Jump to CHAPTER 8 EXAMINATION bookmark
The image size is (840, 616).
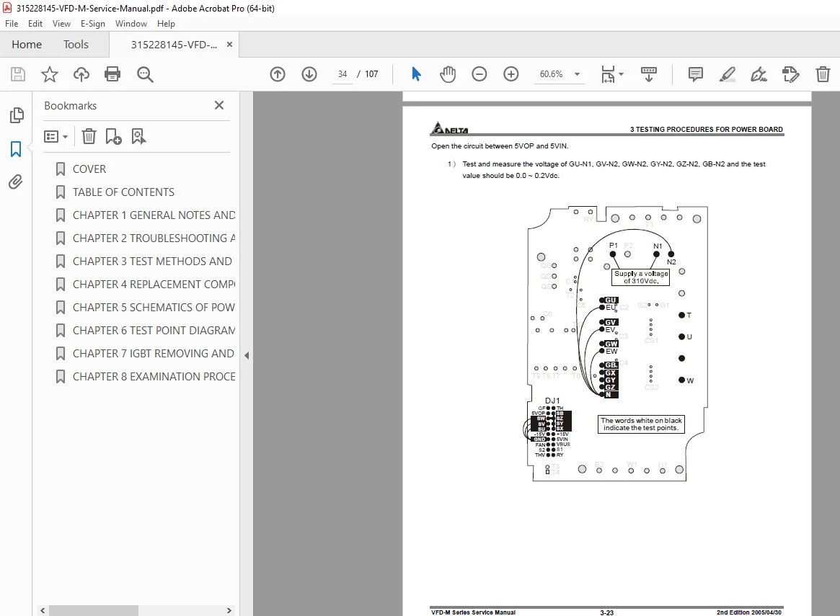[154, 376]
